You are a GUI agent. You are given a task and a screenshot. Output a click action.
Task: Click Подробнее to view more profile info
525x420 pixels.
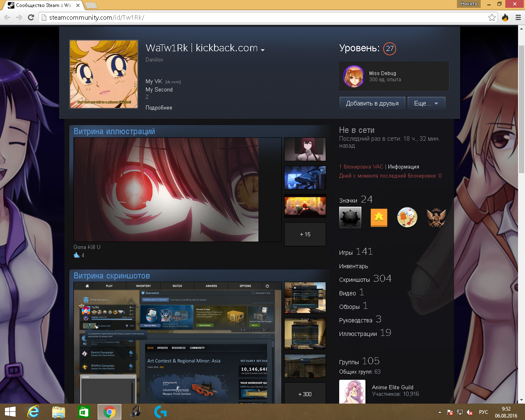tap(159, 107)
